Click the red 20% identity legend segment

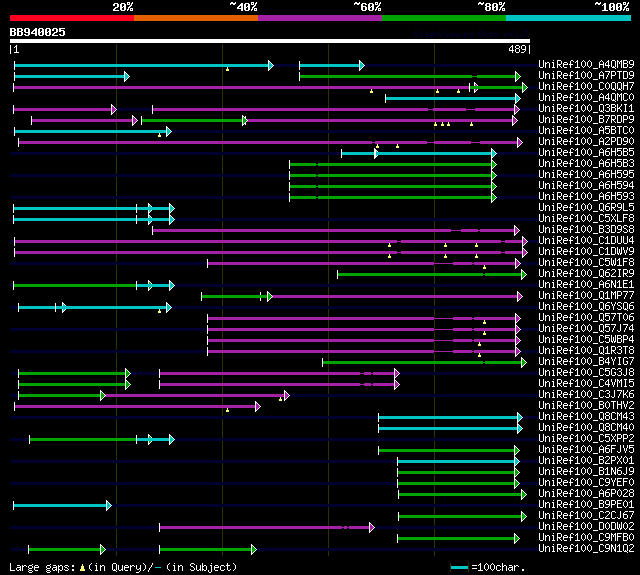pos(71,18)
